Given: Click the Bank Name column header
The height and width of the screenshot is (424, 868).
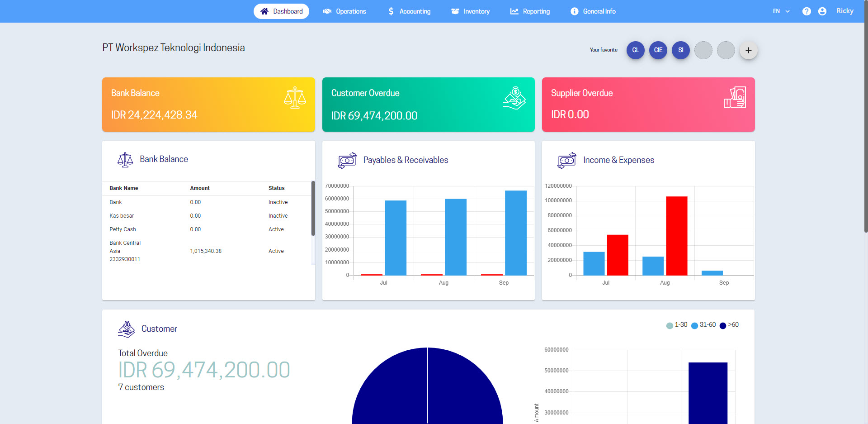Looking at the screenshot, I should [124, 188].
